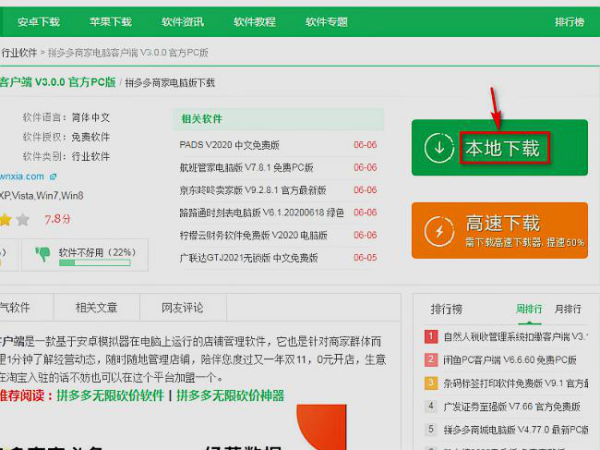Click the gray rating star
The width and height of the screenshot is (600, 450).
(x=23, y=220)
